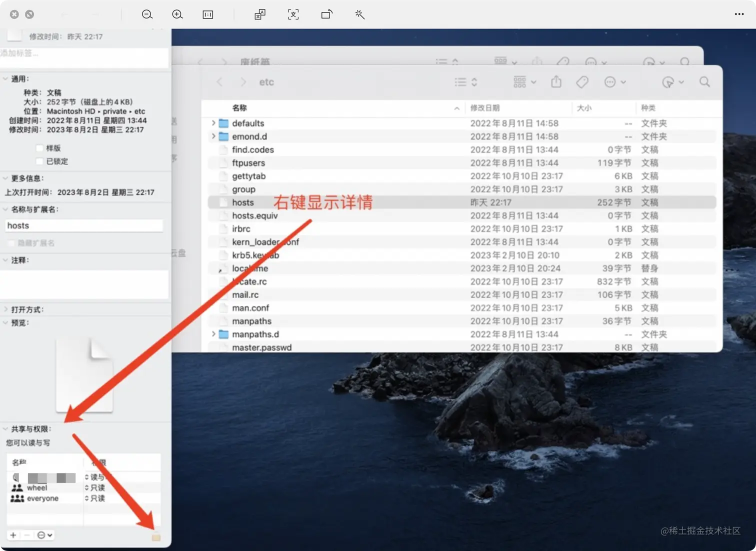
Task: Show image at 1:1 actual size
Action: coord(208,14)
